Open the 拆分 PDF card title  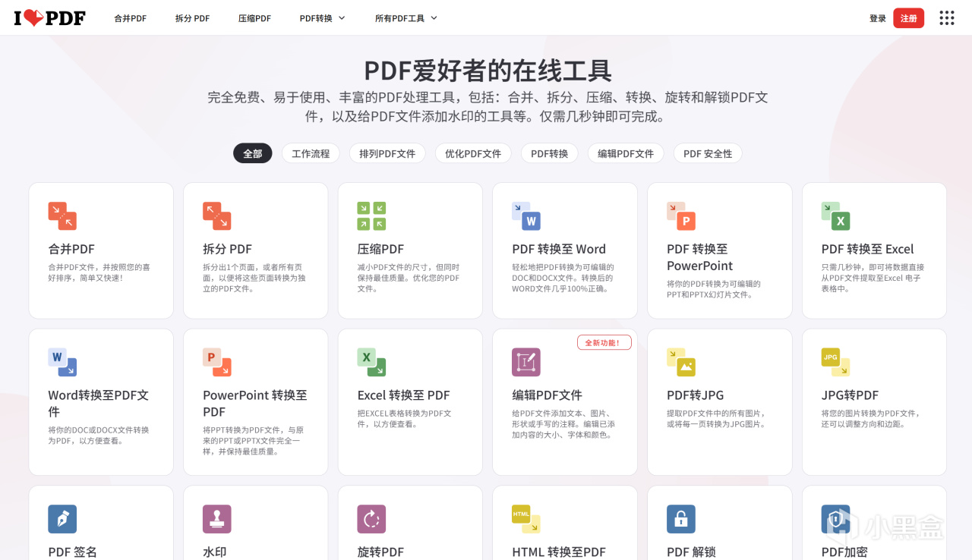[x=227, y=249]
